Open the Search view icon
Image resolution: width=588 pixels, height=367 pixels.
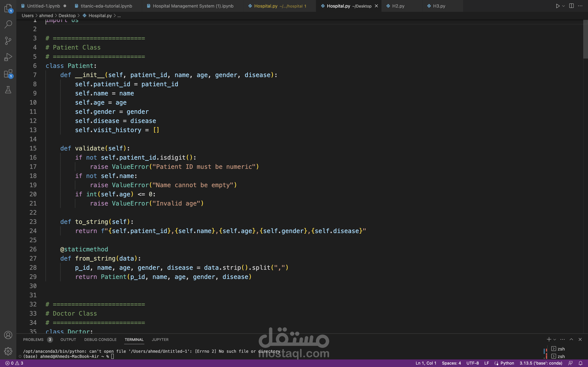[8, 24]
